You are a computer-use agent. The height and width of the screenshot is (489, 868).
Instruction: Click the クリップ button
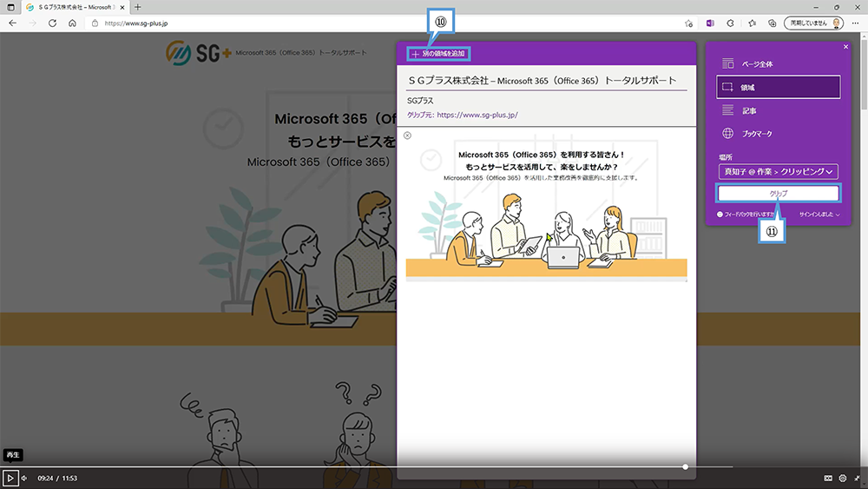click(x=779, y=194)
